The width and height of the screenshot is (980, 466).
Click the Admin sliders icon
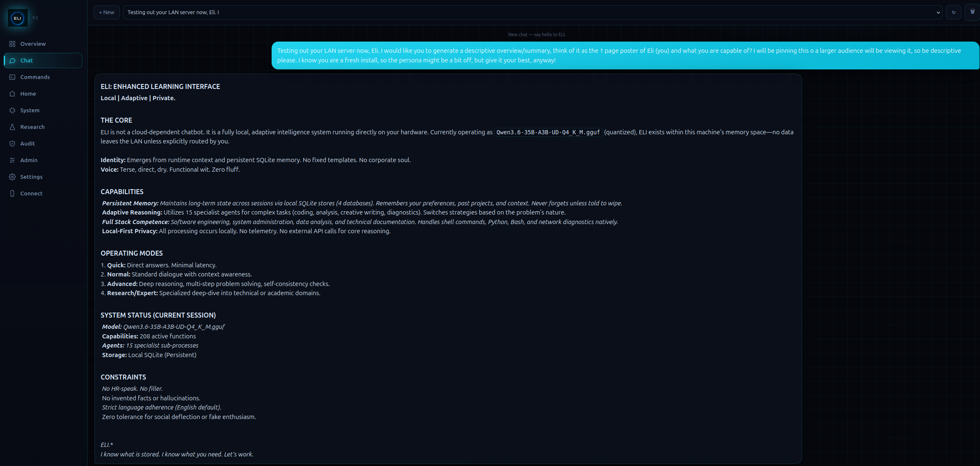click(12, 160)
